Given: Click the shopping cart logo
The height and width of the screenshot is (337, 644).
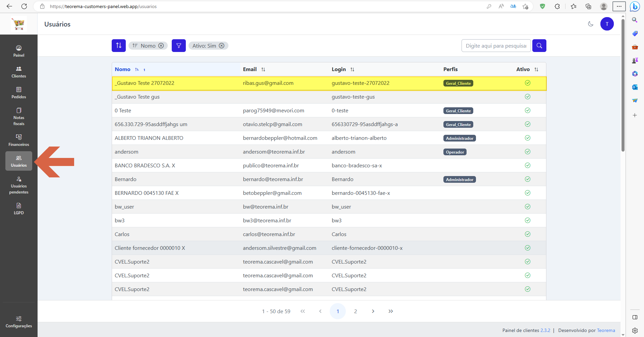Looking at the screenshot, I should click(x=18, y=24).
